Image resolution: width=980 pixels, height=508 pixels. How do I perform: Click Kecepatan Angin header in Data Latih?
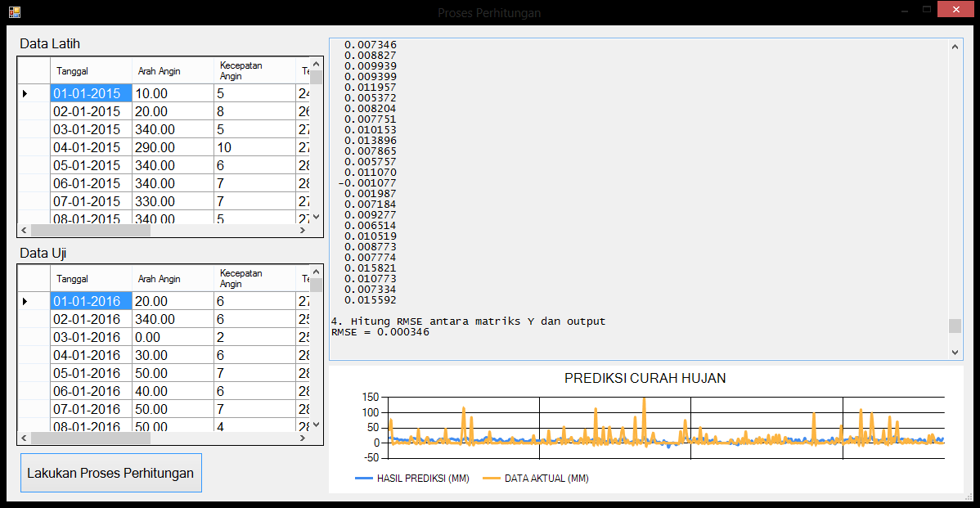254,71
